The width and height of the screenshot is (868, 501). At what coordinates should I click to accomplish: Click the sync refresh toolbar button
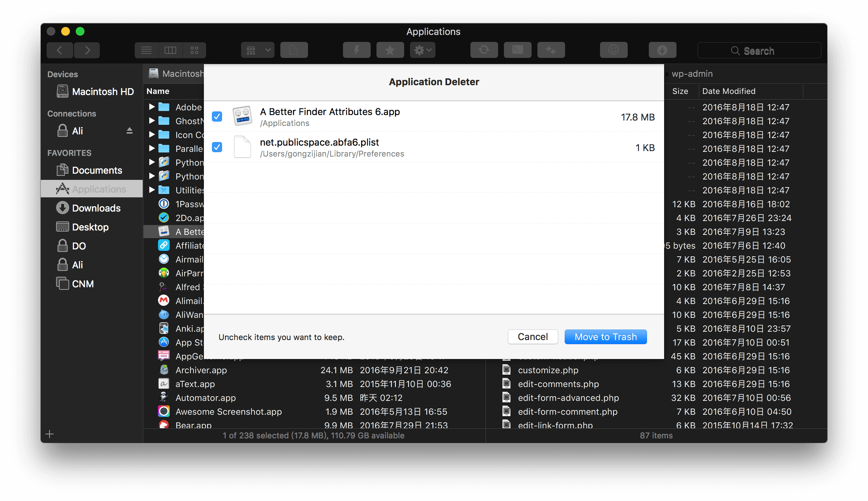[484, 50]
